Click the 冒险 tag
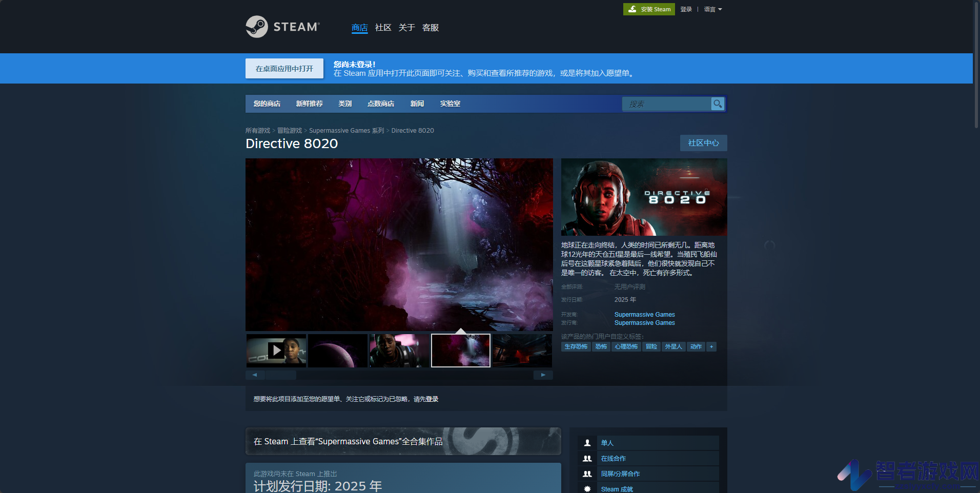Viewport: 980px width, 493px height. click(651, 347)
